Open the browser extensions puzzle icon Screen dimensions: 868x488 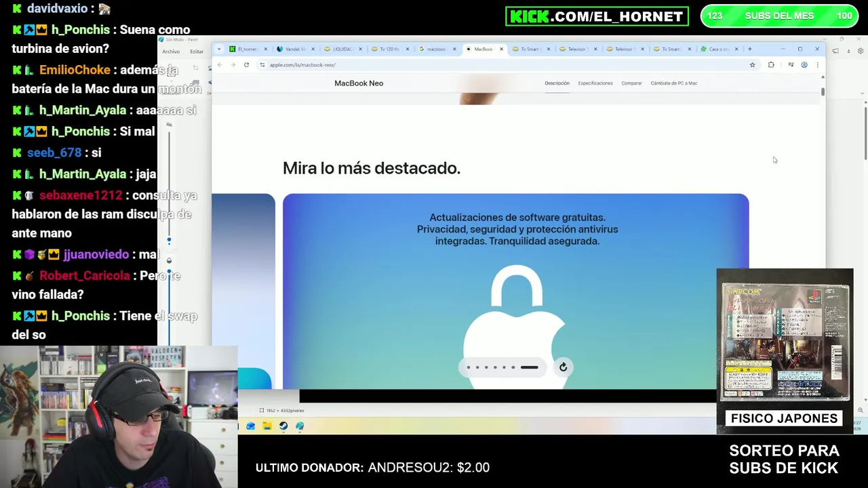pos(771,65)
